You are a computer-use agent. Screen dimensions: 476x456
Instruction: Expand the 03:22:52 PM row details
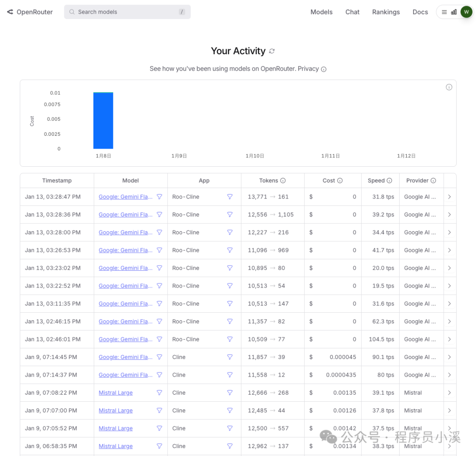(x=450, y=286)
